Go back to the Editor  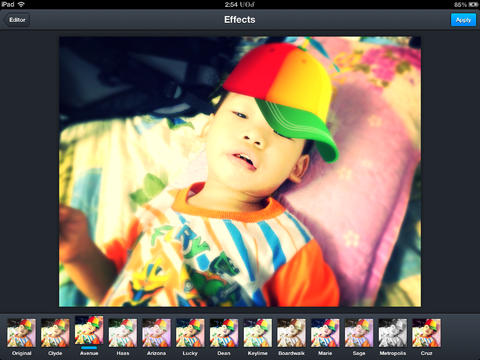[17, 20]
